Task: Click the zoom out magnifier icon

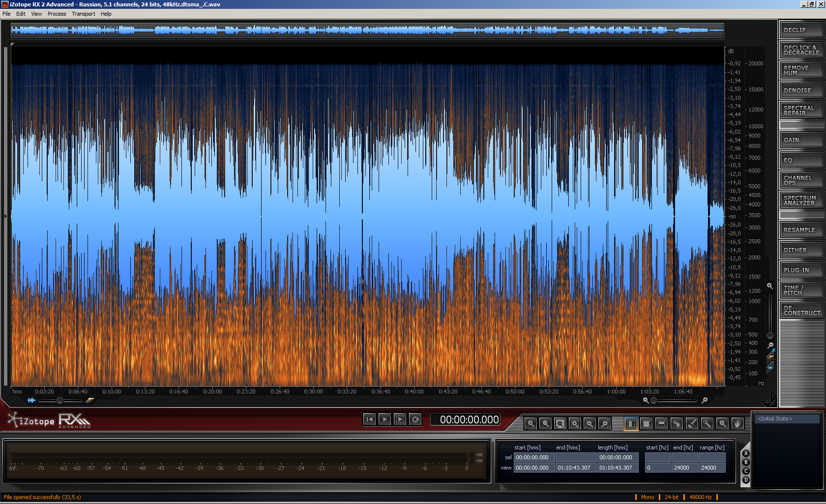Action: (x=545, y=423)
